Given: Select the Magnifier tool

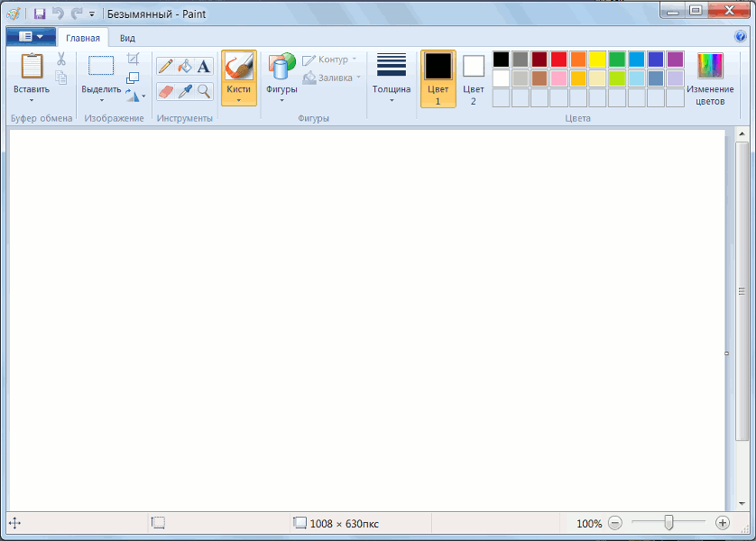Looking at the screenshot, I should [204, 91].
